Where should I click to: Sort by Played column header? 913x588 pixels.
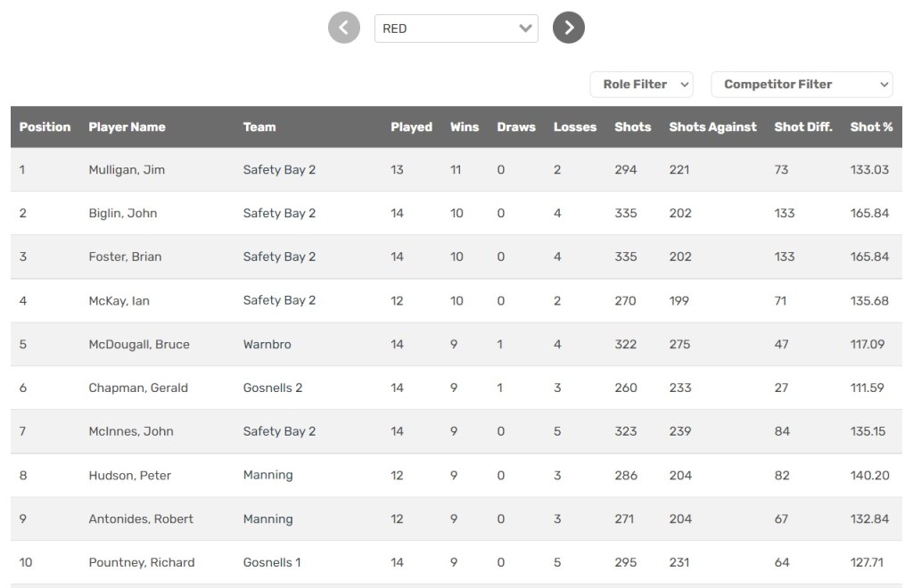coord(411,127)
